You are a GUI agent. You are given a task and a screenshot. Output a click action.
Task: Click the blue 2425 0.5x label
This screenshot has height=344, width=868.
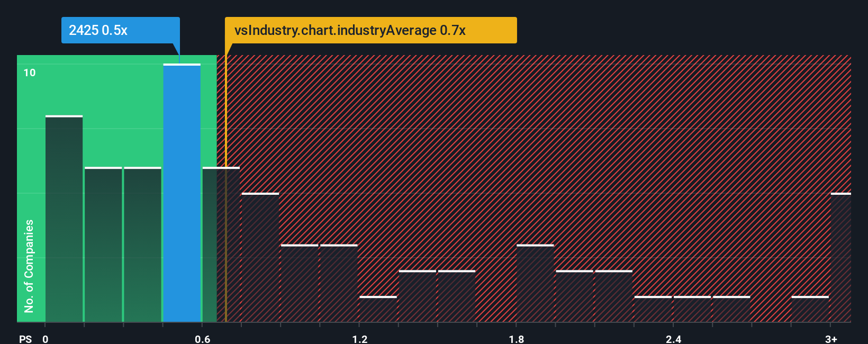120,30
